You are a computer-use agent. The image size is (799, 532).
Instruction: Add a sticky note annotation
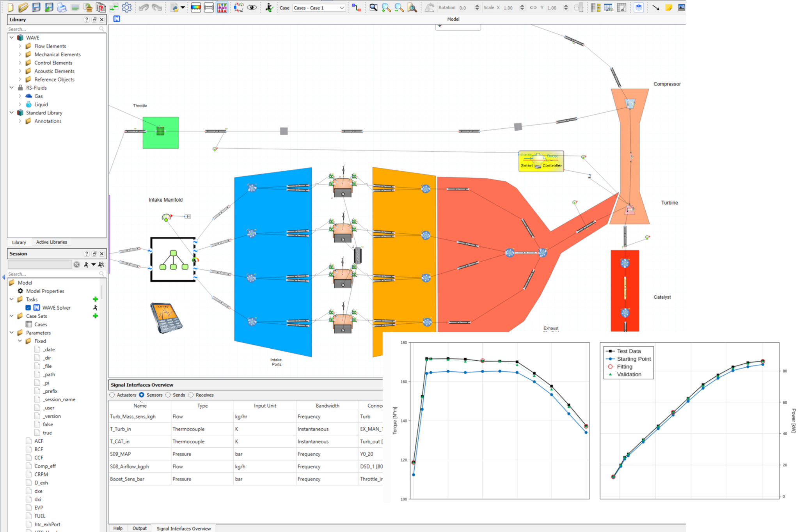pyautogui.click(x=668, y=7)
